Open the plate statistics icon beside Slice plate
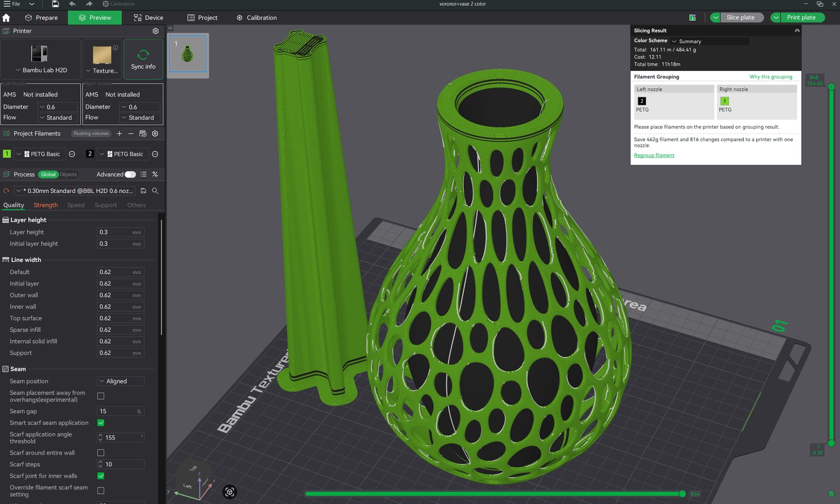The image size is (840, 504). [692, 17]
